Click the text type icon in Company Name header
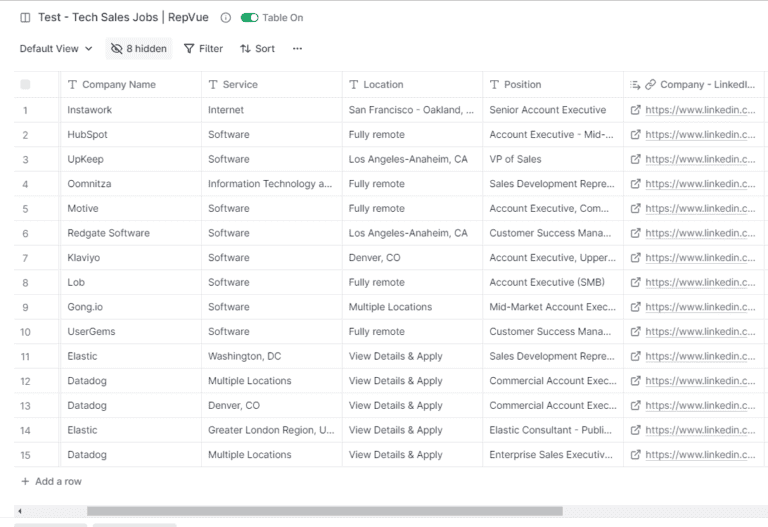Image resolution: width=768 pixels, height=527 pixels. (72, 85)
